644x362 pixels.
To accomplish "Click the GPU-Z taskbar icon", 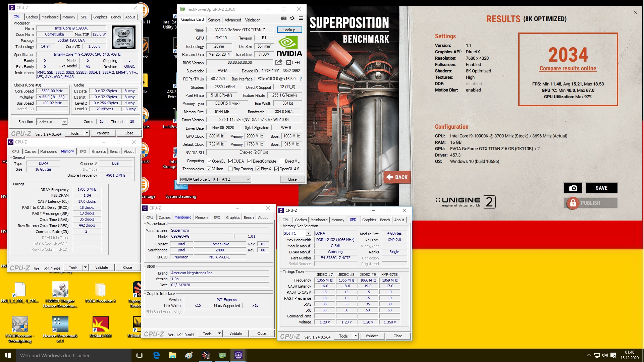I will pos(222,355).
